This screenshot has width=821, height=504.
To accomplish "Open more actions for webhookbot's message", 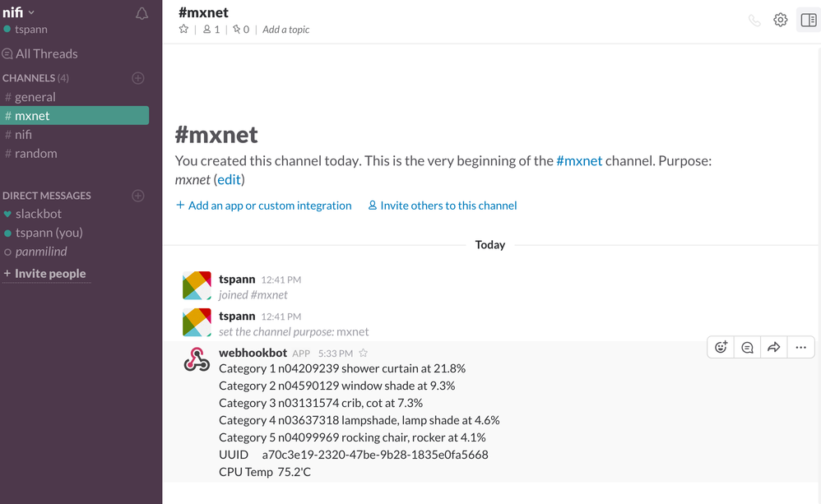I will pos(800,347).
